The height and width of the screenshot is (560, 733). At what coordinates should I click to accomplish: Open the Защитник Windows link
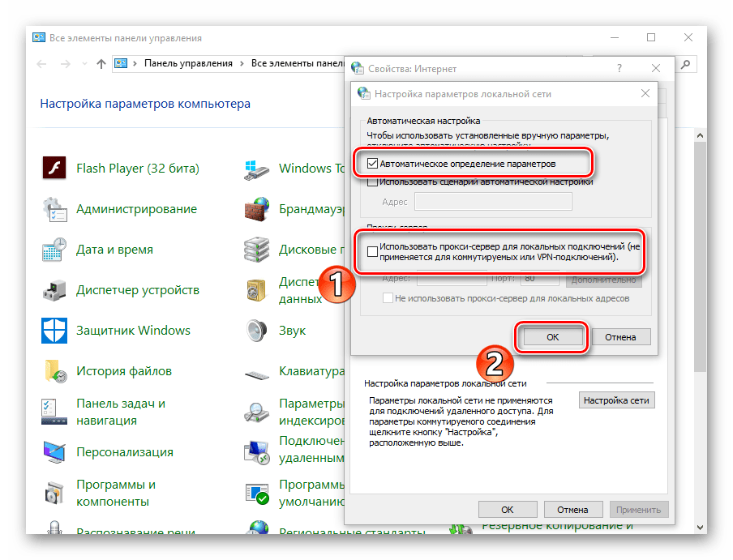[x=133, y=331]
